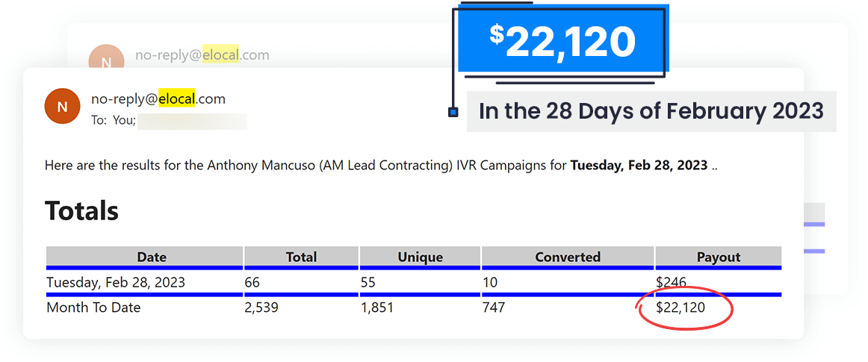Click the faded N avatar in background email

tap(106, 63)
